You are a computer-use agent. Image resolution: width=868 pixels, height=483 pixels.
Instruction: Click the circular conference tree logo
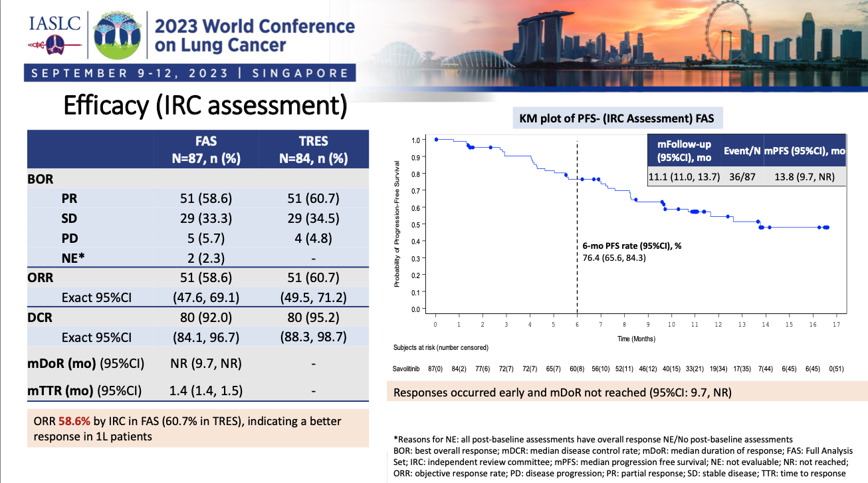pos(118,35)
